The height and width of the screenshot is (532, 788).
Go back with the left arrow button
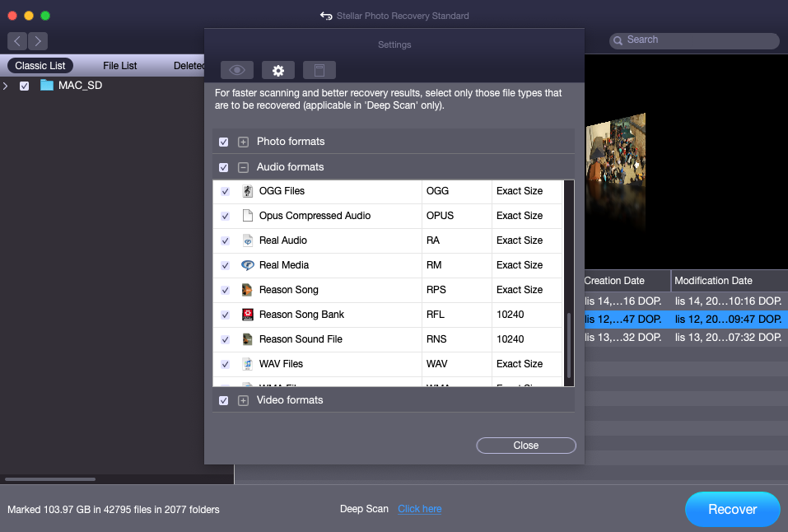click(17, 40)
